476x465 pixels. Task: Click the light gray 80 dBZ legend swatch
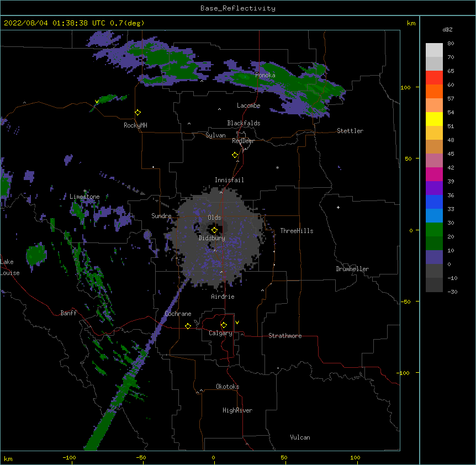[434, 50]
